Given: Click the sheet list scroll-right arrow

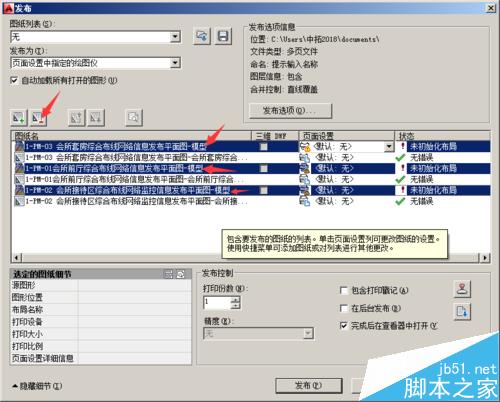Looking at the screenshot, I should pyautogui.click(x=485, y=257).
